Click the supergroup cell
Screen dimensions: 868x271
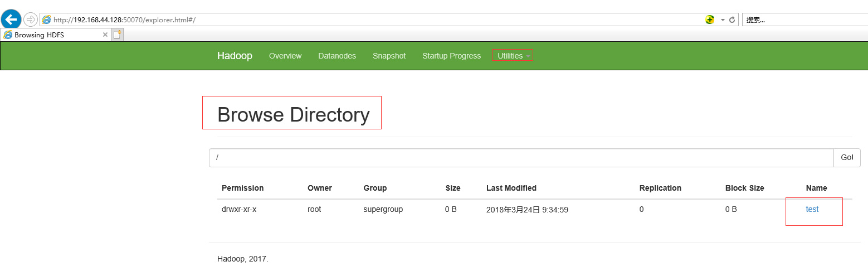pos(383,209)
